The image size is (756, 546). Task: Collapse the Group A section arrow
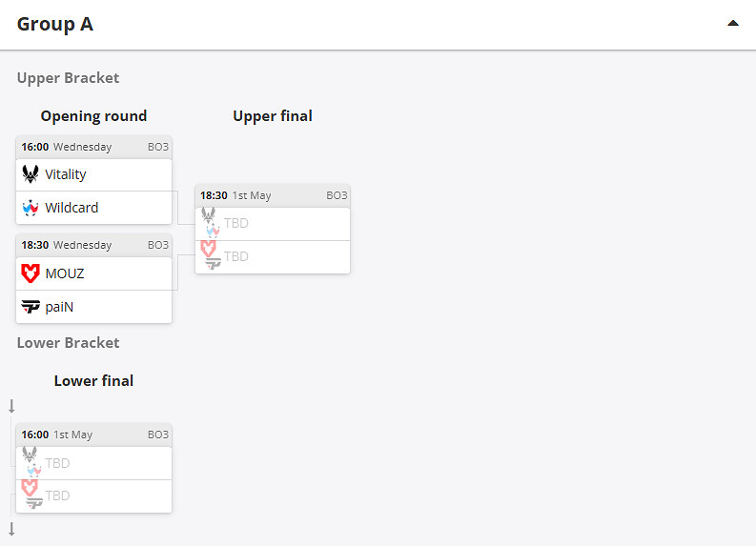pyautogui.click(x=732, y=24)
